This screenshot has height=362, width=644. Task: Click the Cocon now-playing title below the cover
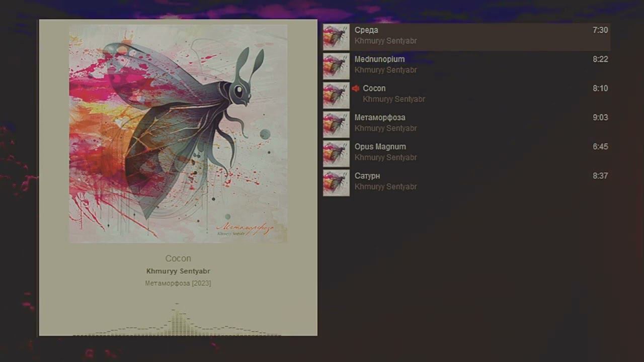click(x=178, y=258)
